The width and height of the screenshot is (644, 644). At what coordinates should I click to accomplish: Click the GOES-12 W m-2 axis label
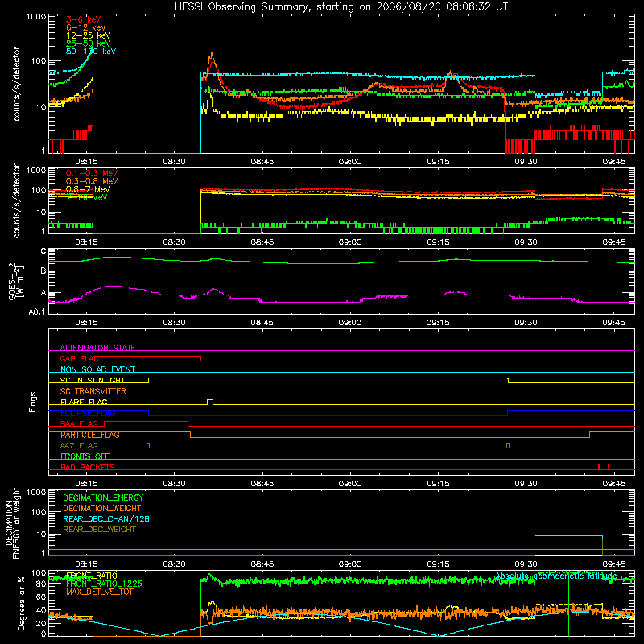click(x=16, y=282)
